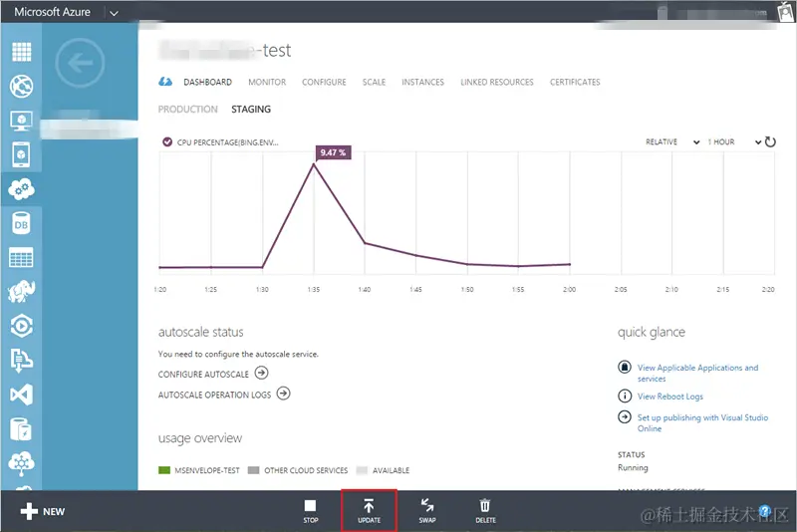This screenshot has width=797, height=532.
Task: Open Storage table icon in sidebar
Action: [x=21, y=258]
